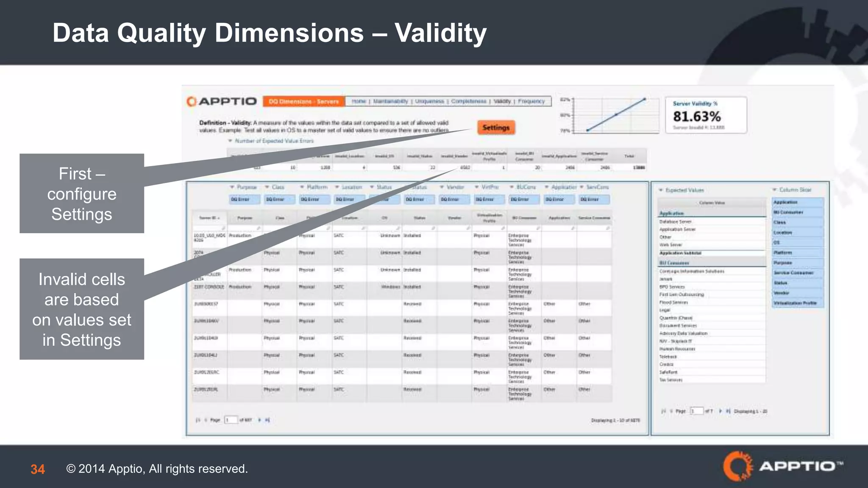Collapse the Column Slicer panel
This screenshot has height=488, width=868.
pyautogui.click(x=775, y=190)
